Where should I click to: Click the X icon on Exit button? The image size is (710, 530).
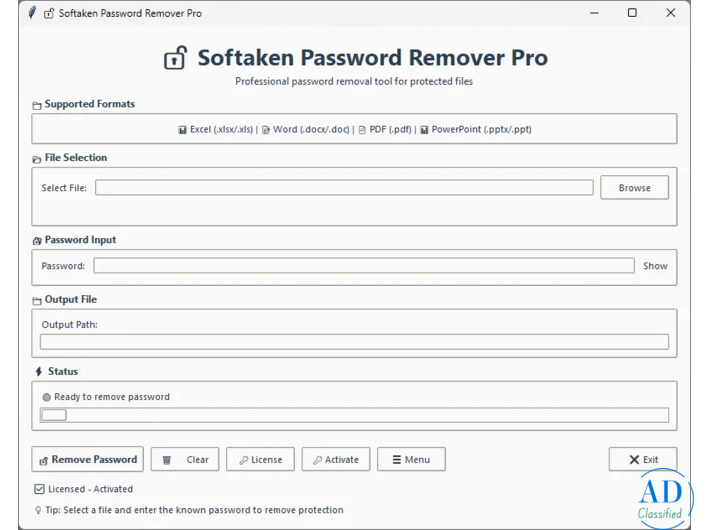(634, 460)
